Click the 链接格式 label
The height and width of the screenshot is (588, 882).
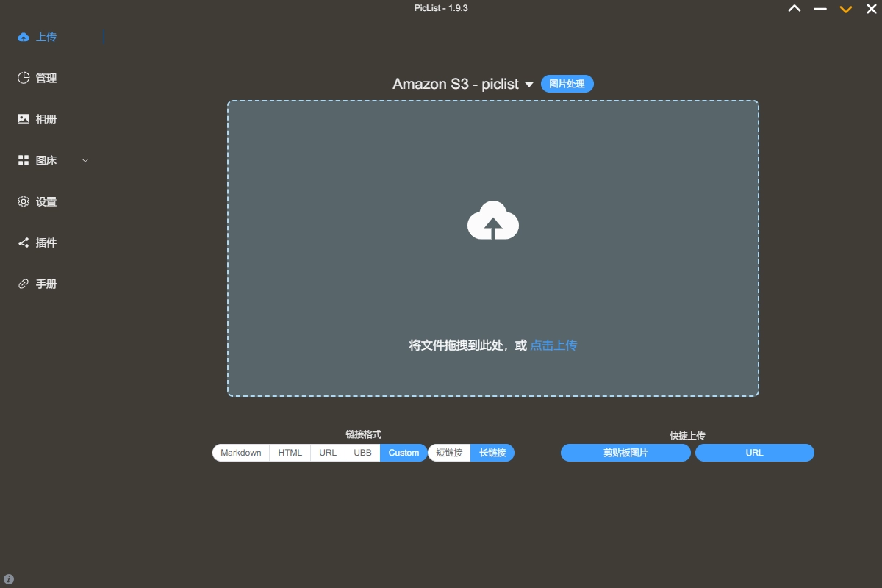coord(363,435)
